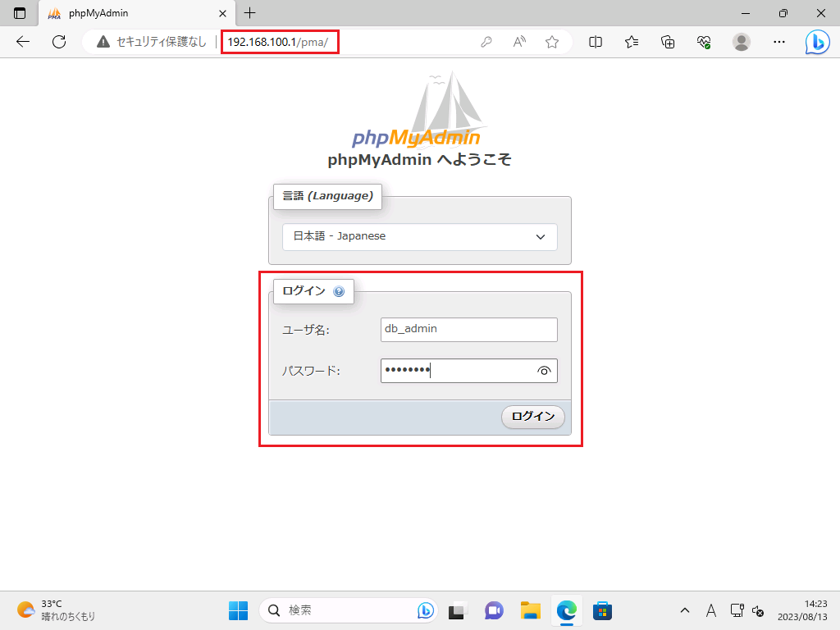
Task: Click the ログイン submit button
Action: point(532,417)
